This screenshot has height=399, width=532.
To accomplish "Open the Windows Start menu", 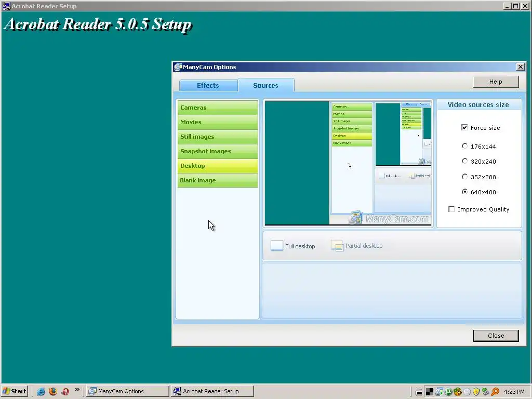I will click(14, 391).
